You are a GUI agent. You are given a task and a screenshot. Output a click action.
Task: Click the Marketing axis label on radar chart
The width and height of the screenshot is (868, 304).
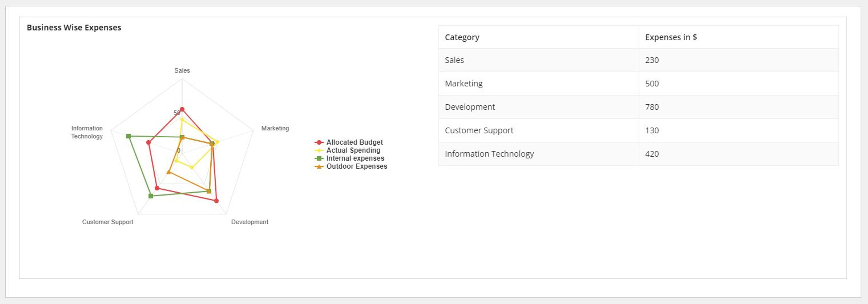(x=275, y=128)
